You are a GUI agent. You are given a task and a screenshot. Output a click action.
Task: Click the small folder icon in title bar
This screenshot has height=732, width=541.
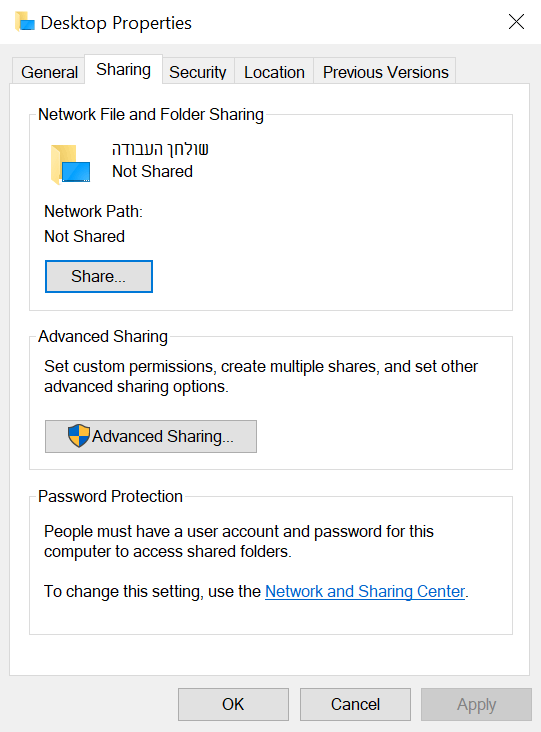click(x=25, y=21)
